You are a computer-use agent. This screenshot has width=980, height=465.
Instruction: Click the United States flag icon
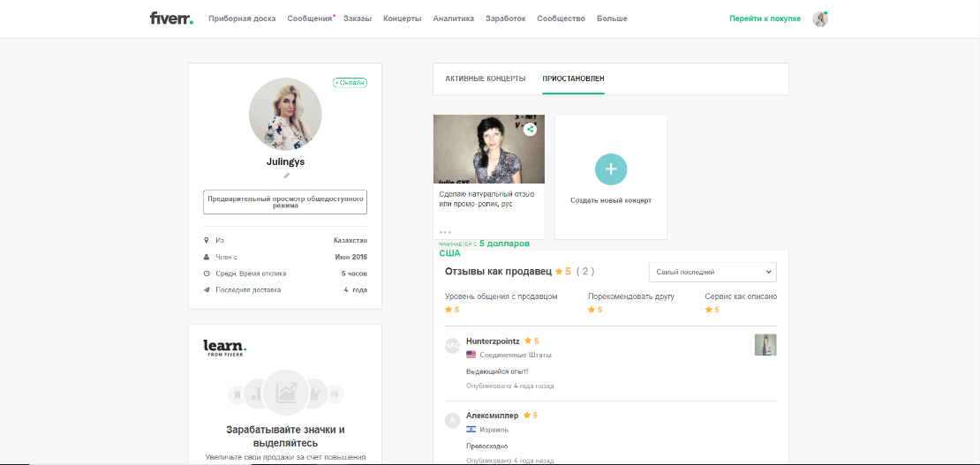471,355
